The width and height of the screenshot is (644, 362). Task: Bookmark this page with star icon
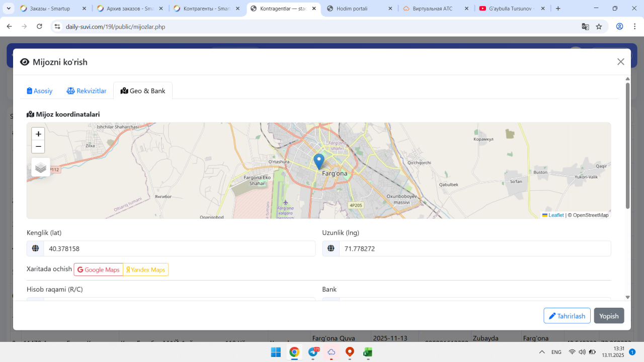(x=599, y=27)
